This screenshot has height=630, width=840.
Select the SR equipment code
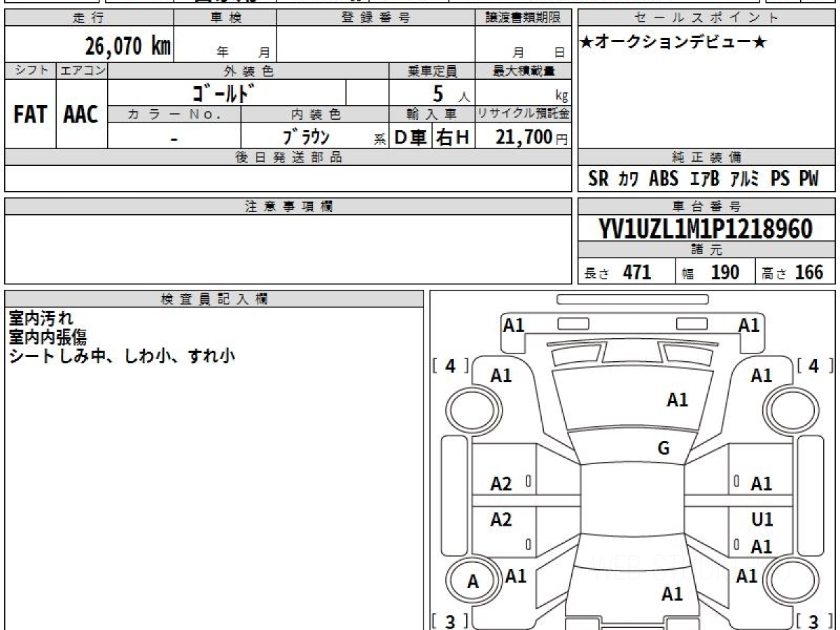click(598, 179)
